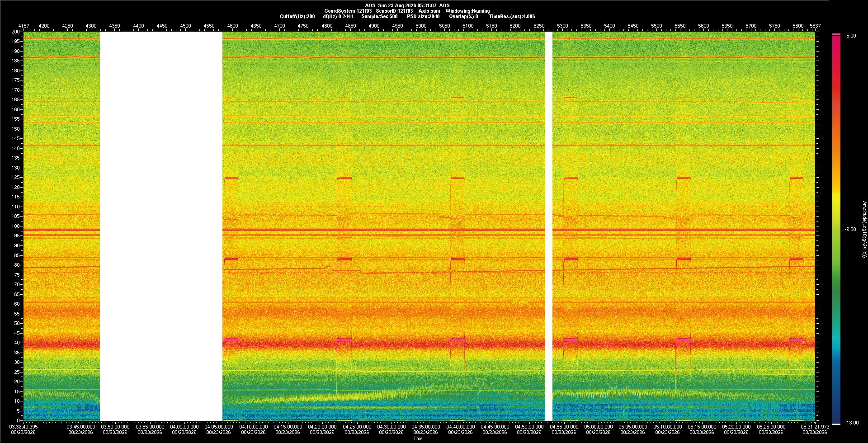This screenshot has width=868, height=443.
Task: Click the 140 label on frequency axis
Action: click(x=16, y=148)
